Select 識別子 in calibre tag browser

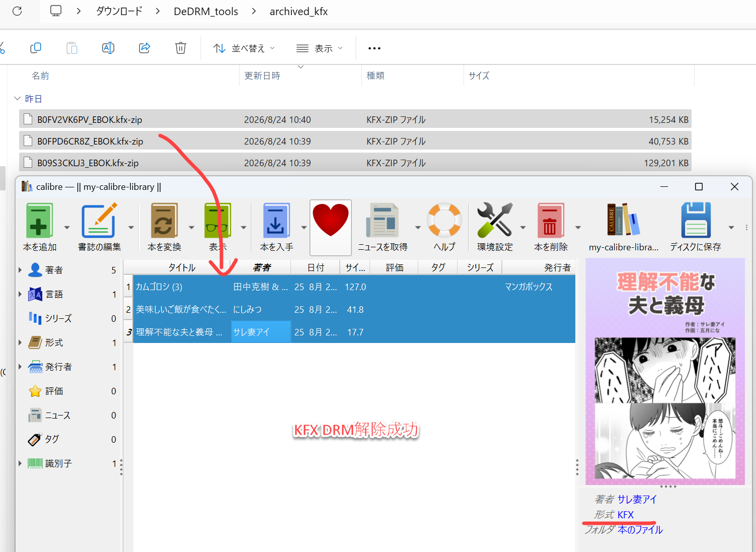tap(58, 463)
